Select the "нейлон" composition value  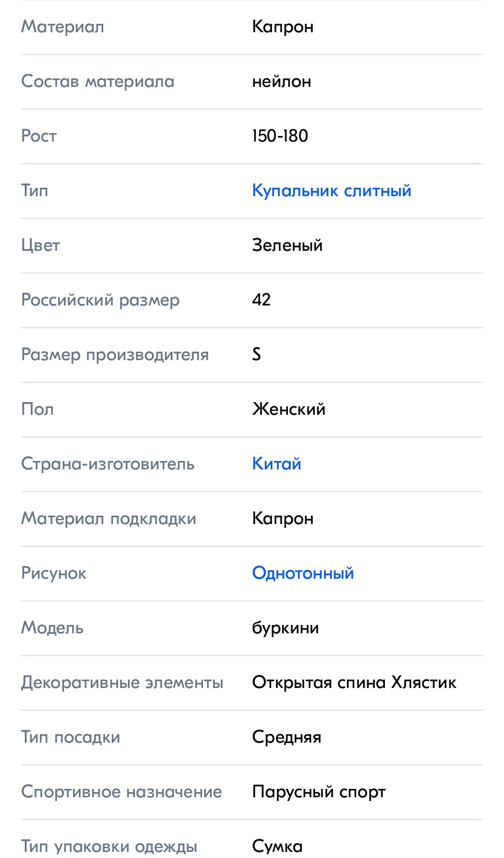pyautogui.click(x=281, y=82)
